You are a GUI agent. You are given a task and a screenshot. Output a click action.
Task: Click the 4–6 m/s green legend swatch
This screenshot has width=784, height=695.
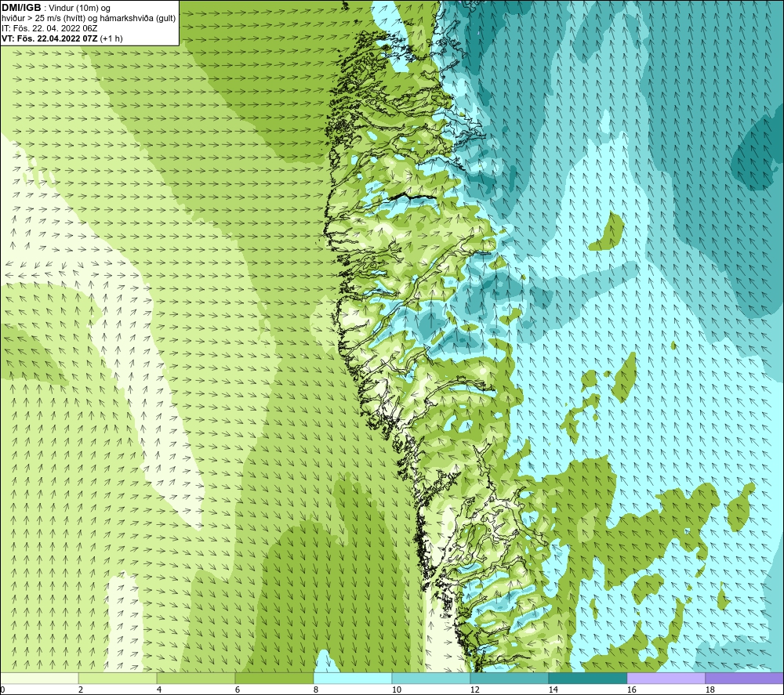point(196,678)
